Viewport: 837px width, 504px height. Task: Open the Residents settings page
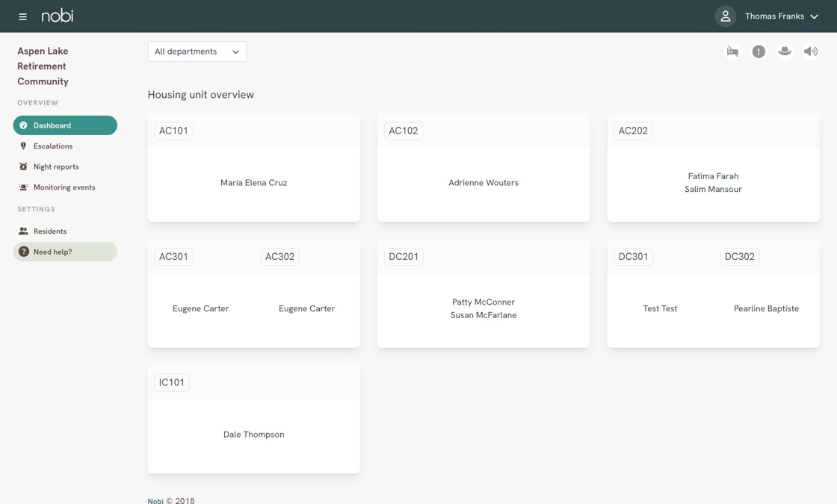point(50,231)
